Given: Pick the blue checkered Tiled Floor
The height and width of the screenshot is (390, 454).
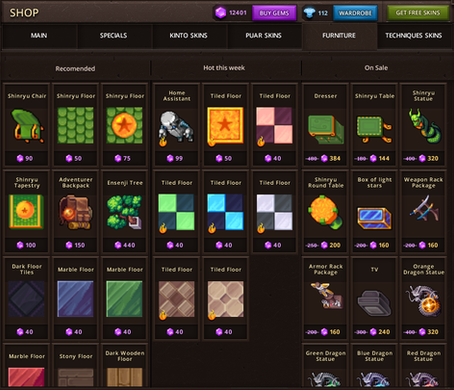Looking at the screenshot, I should click(225, 212).
